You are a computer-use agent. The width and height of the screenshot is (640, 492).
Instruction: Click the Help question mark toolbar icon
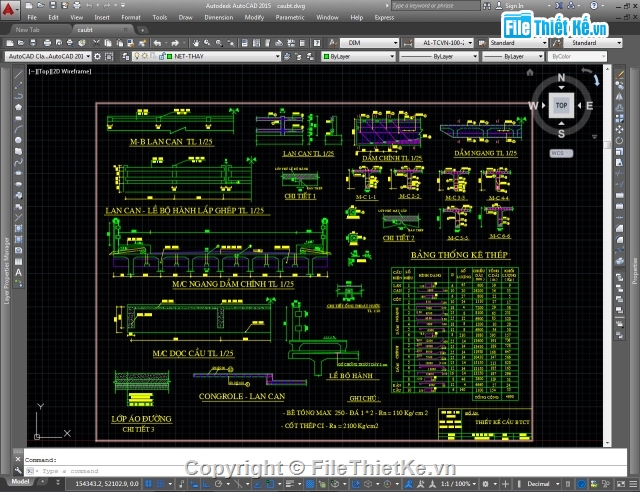pos(317,42)
